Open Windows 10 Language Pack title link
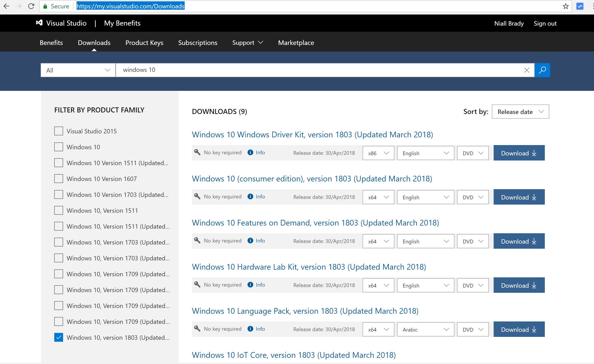 tap(305, 311)
